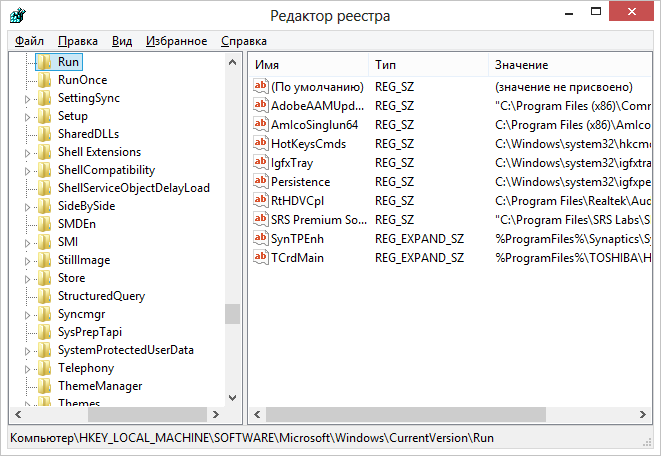This screenshot has width=661, height=456.
Task: Click the string icon next to IgfxTray
Action: [x=261, y=162]
